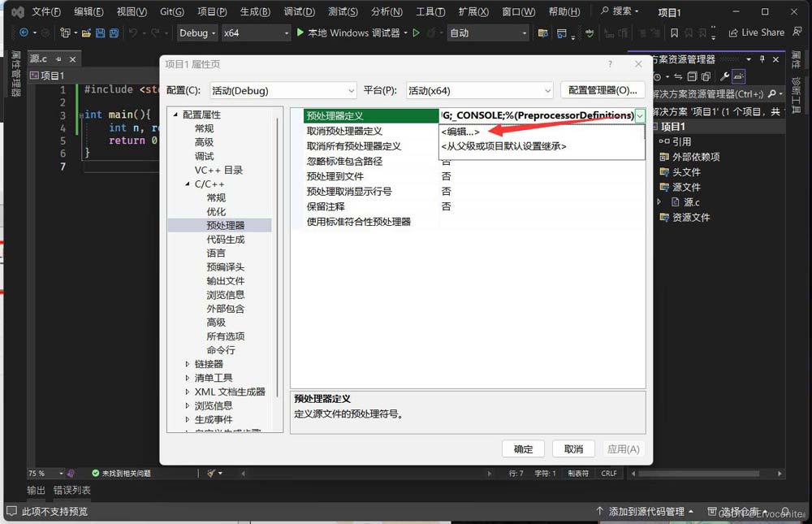Viewport: 812px width, 524px height.
Task: Open the 生成(B) menu
Action: tap(255, 11)
